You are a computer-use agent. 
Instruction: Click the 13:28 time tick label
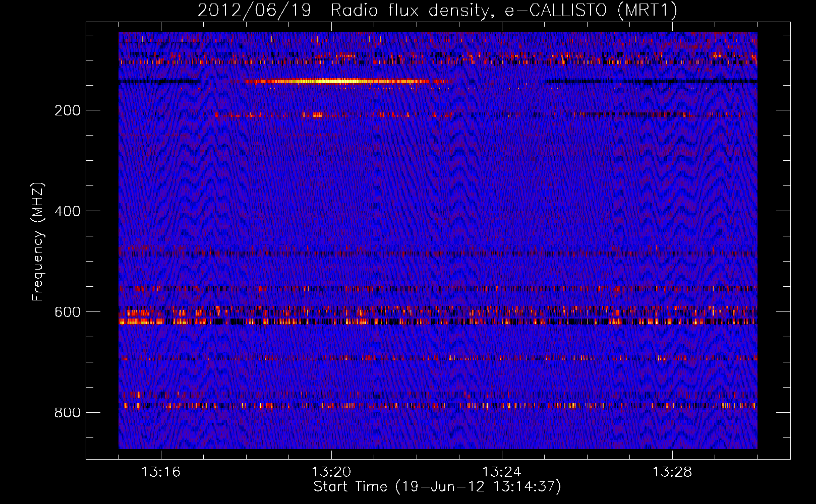[x=672, y=472]
